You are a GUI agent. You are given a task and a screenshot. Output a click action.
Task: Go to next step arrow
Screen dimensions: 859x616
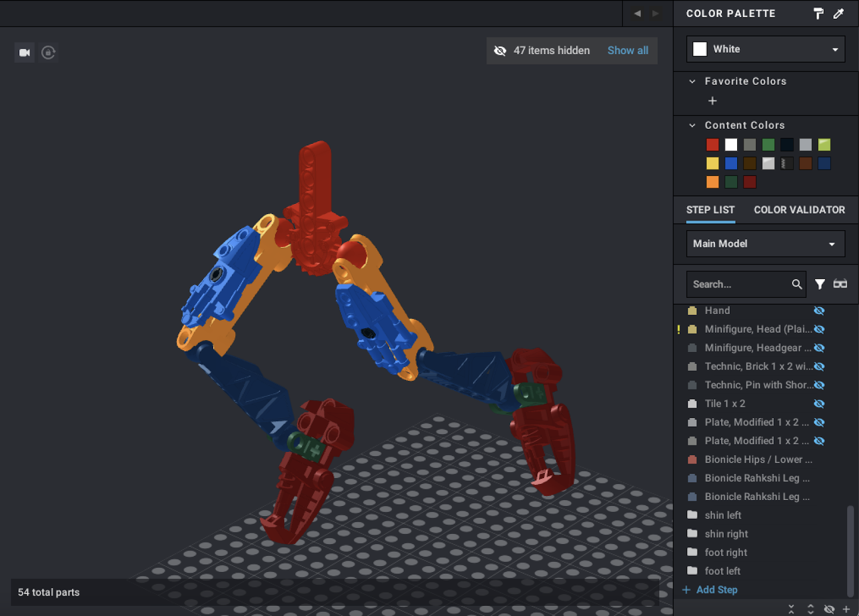coord(656,13)
